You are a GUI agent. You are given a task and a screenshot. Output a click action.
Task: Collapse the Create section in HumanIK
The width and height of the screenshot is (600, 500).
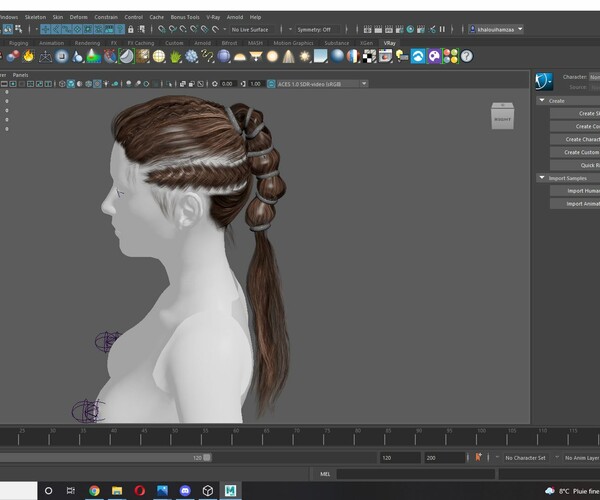541,101
